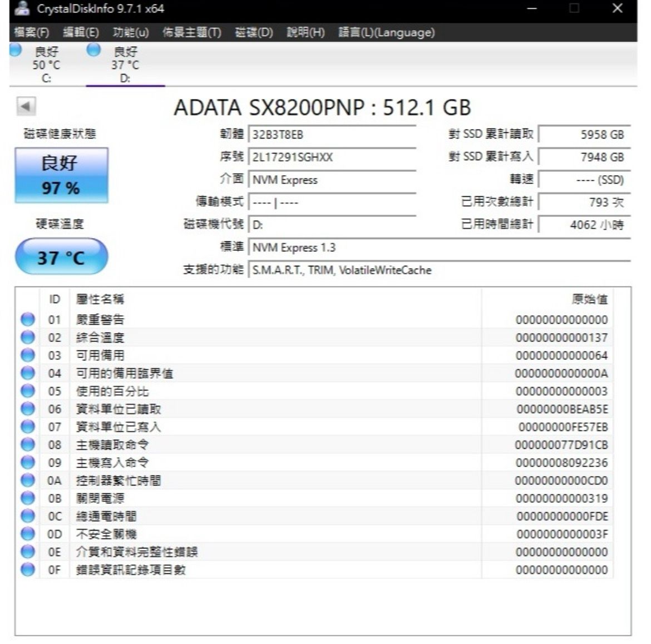Click status orb of attribute 03 可用備用

[x=28, y=355]
